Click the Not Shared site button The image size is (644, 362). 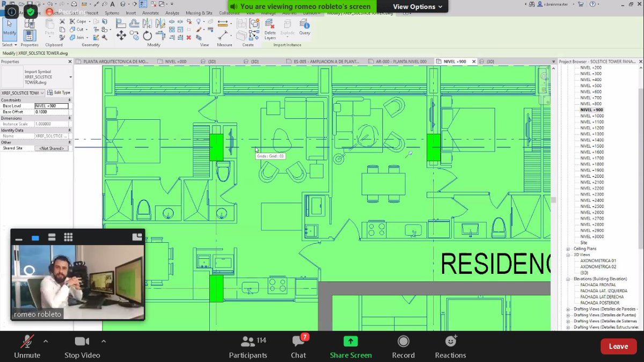click(x=52, y=148)
